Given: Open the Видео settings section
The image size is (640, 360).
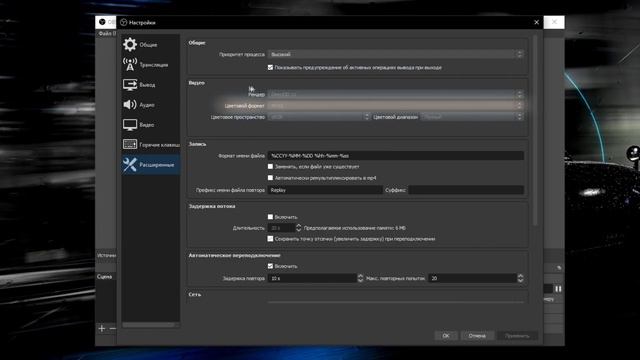Looking at the screenshot, I should [150, 124].
